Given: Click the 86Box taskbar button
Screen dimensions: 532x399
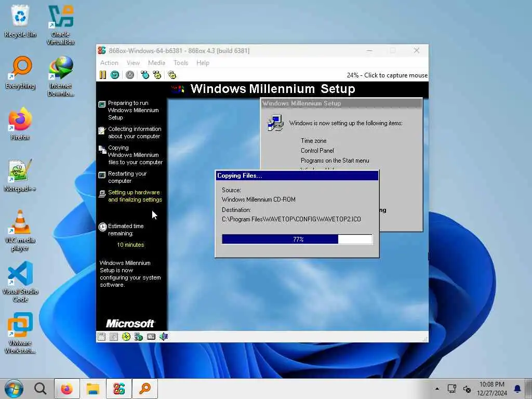Looking at the screenshot, I should coord(119,389).
